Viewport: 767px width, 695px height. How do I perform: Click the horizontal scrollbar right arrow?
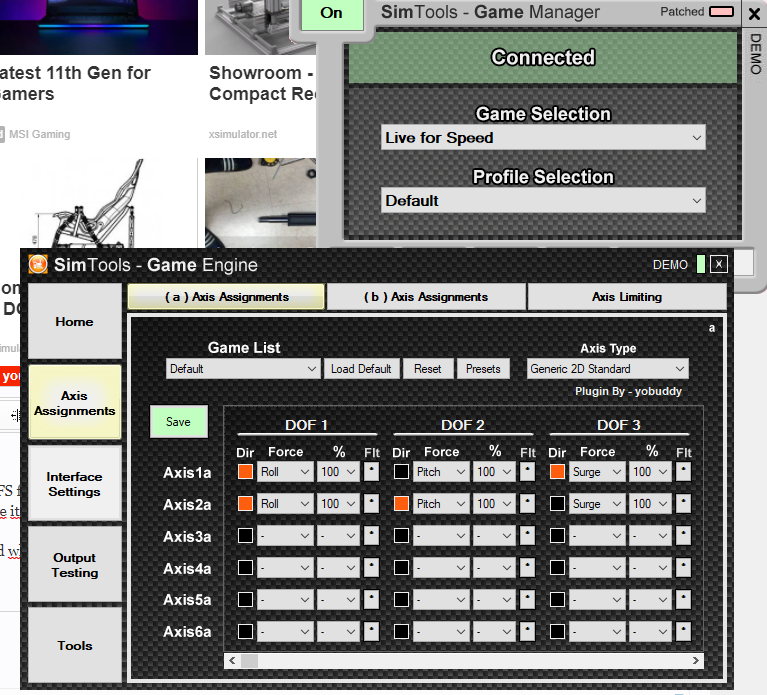pyautogui.click(x=695, y=661)
